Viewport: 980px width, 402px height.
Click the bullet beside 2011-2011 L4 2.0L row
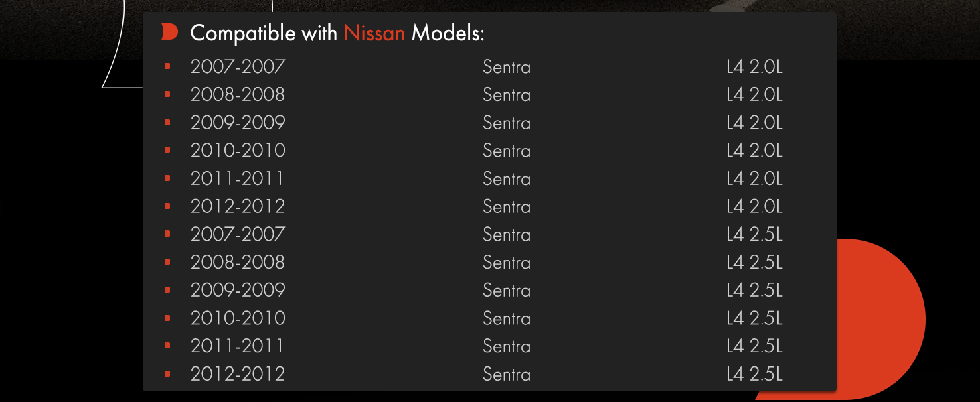pos(167,178)
